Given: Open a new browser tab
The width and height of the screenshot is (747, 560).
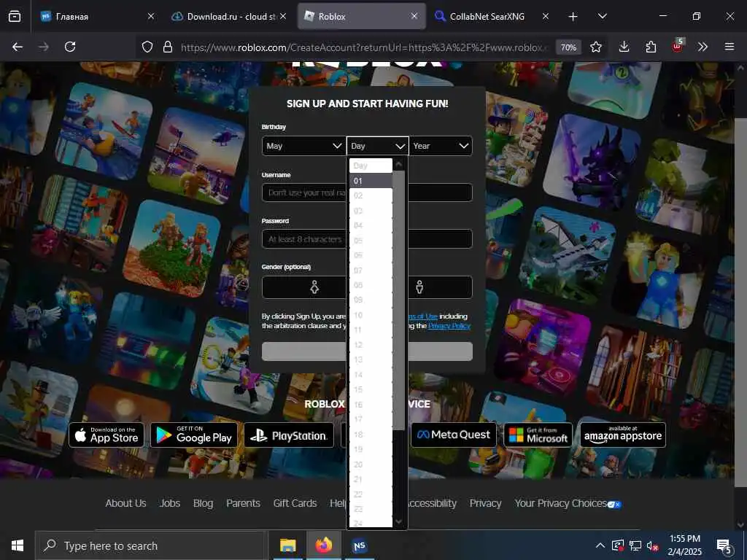Looking at the screenshot, I should click(573, 17).
